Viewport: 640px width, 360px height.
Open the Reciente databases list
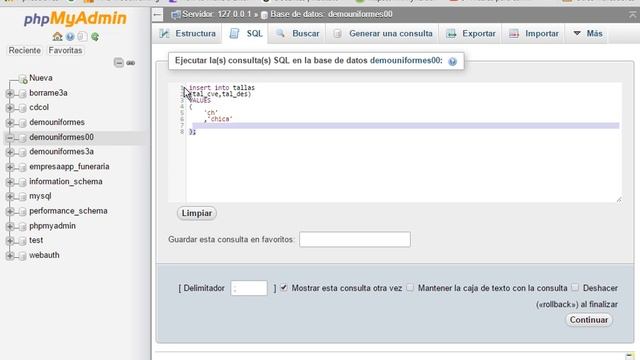click(x=24, y=51)
